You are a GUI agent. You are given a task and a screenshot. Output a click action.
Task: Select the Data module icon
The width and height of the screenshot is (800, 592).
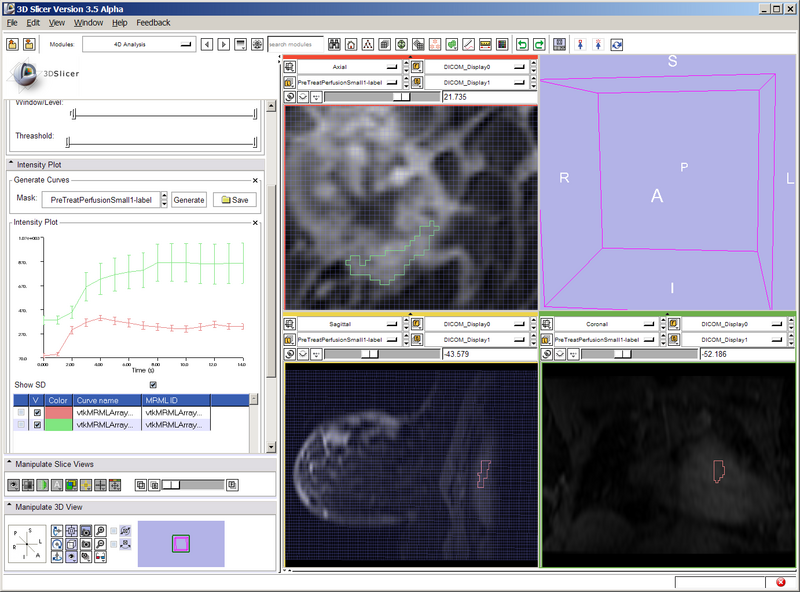point(367,43)
